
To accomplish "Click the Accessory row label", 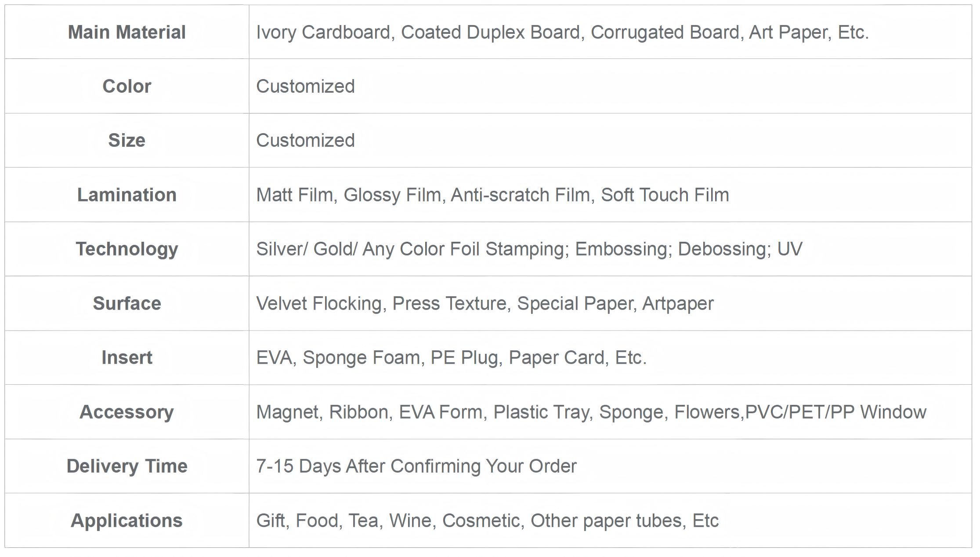I will (x=127, y=412).
